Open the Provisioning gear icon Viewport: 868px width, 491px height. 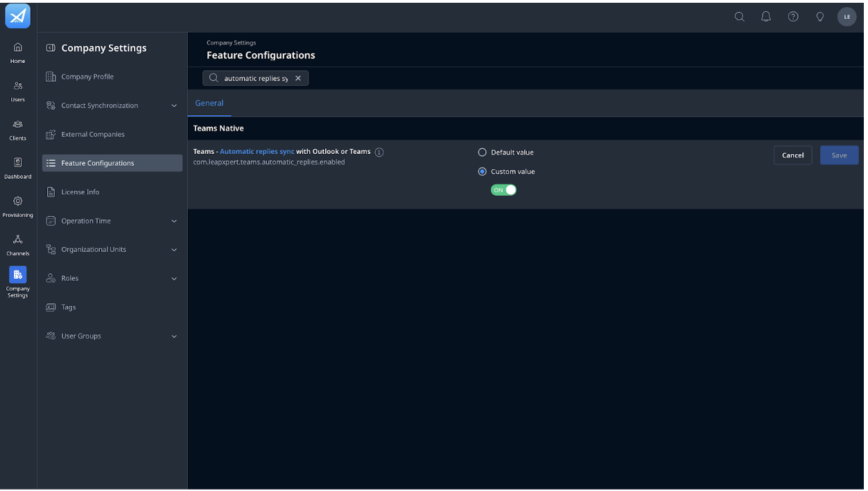[x=18, y=201]
